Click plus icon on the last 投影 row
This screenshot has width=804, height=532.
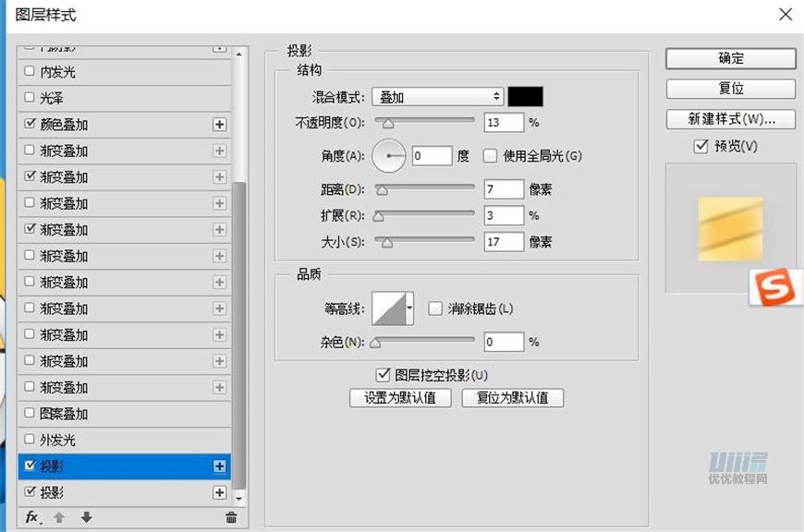219,493
